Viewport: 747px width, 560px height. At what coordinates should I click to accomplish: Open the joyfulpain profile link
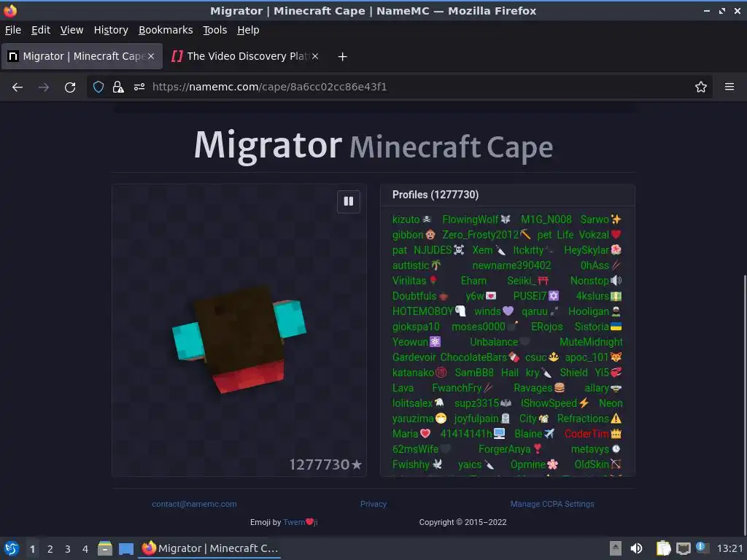476,419
